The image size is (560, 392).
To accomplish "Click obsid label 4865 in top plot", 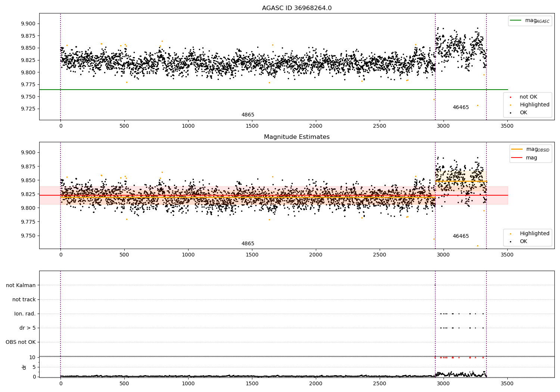I will click(x=248, y=115).
